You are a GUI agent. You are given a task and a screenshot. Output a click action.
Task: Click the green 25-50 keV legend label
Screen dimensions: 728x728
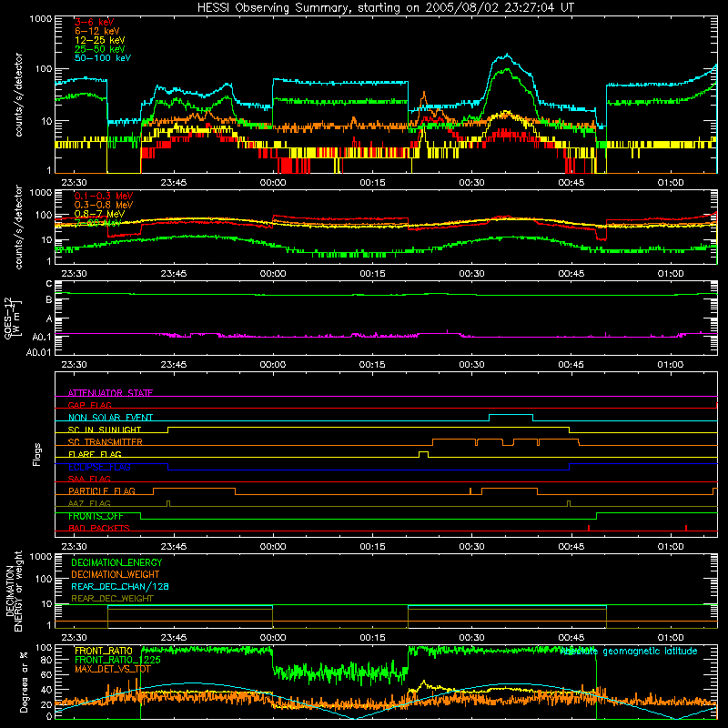click(x=99, y=49)
